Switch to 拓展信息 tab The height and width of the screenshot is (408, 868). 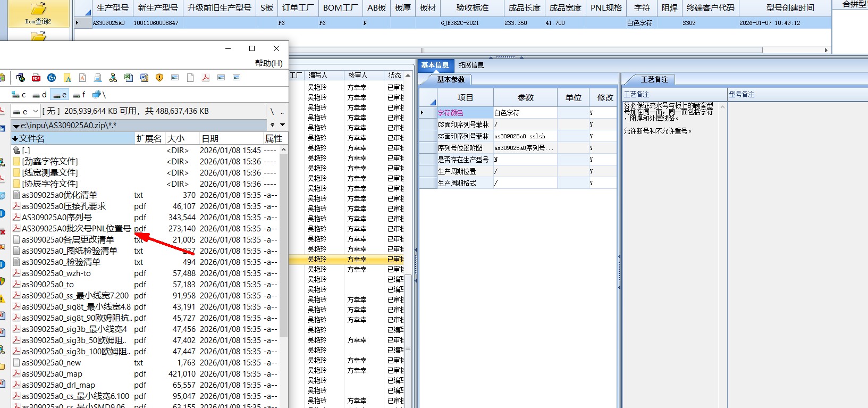[471, 65]
